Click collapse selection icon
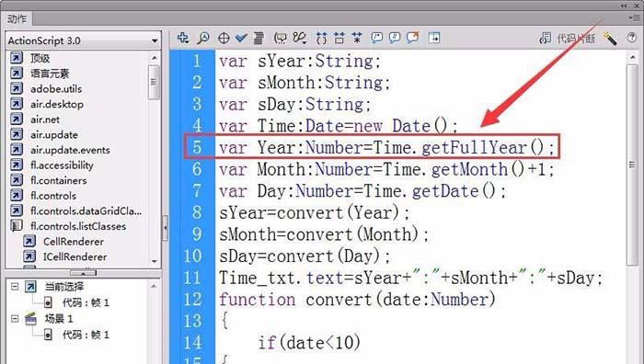The image size is (644, 364). pyautogui.click(x=339, y=39)
